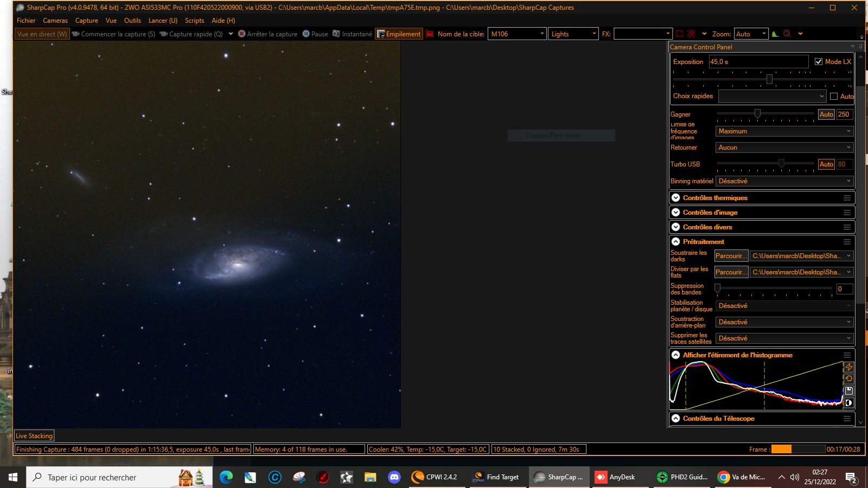Click Arrêter la capture button

(x=268, y=34)
